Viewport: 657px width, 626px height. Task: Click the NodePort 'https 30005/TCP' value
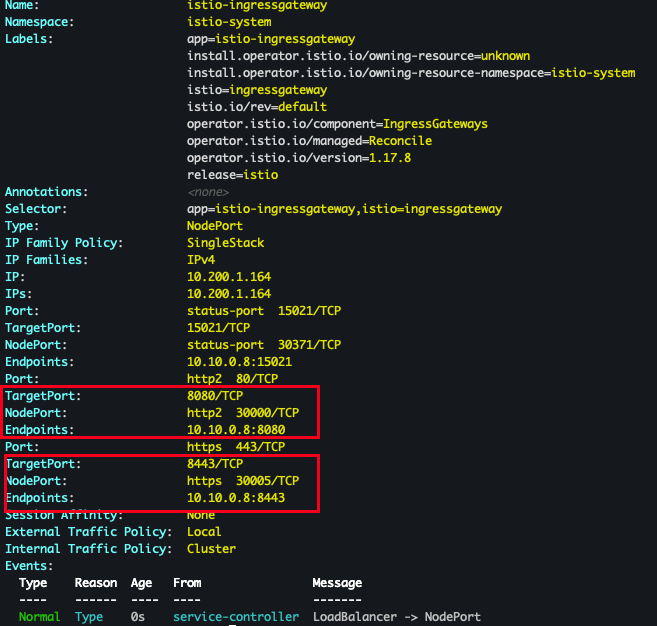pyautogui.click(x=243, y=481)
